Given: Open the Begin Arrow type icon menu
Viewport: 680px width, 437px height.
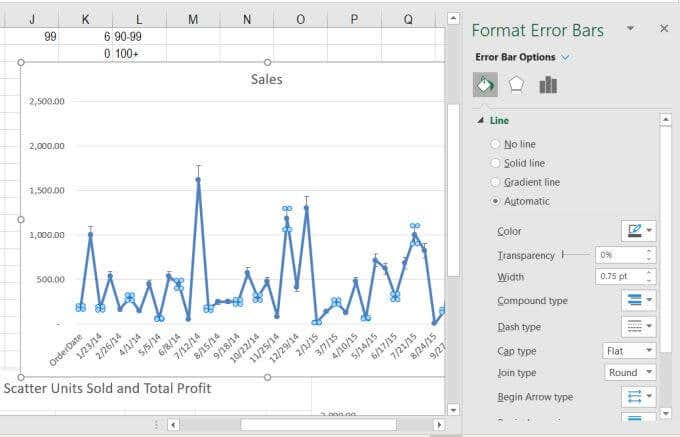Looking at the screenshot, I should [x=638, y=397].
